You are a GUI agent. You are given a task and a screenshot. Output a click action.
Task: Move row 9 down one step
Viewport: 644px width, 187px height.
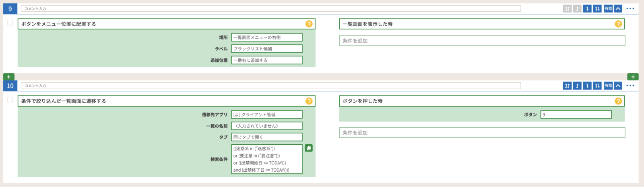coord(587,8)
